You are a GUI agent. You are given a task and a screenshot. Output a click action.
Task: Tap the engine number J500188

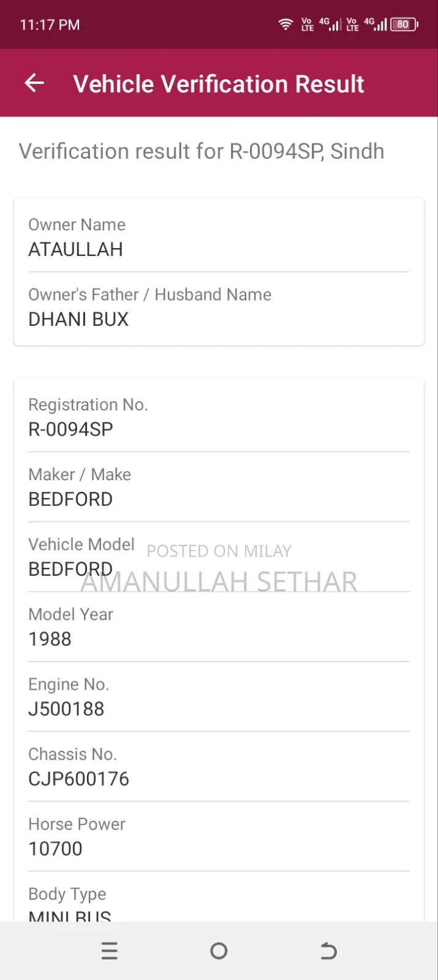click(x=66, y=709)
